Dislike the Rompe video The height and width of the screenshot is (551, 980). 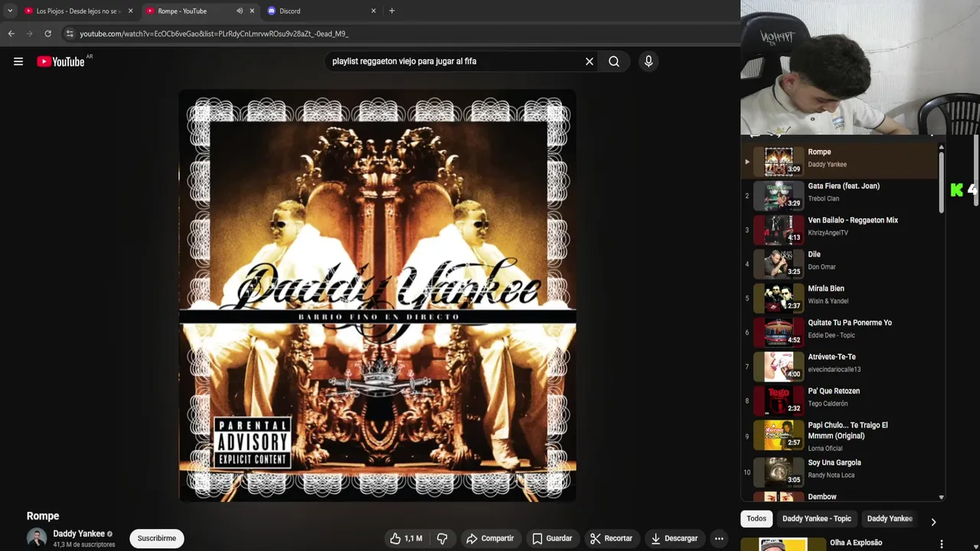point(442,539)
